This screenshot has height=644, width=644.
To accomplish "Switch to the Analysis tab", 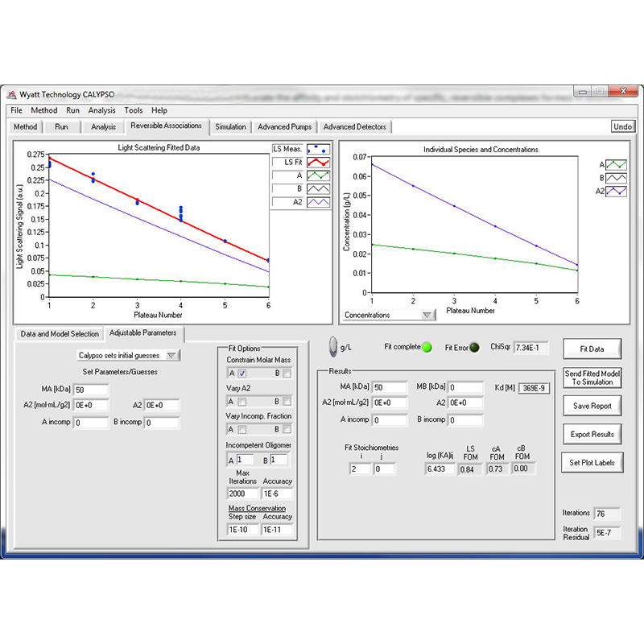I will (x=104, y=127).
